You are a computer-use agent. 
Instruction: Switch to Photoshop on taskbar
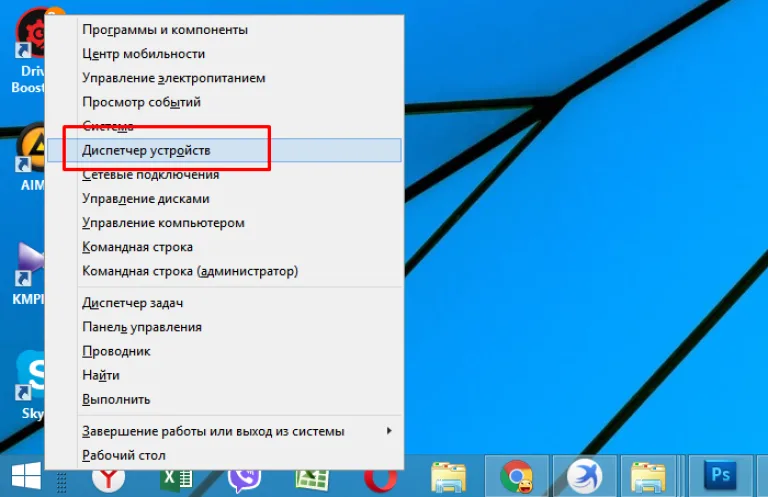[720, 475]
